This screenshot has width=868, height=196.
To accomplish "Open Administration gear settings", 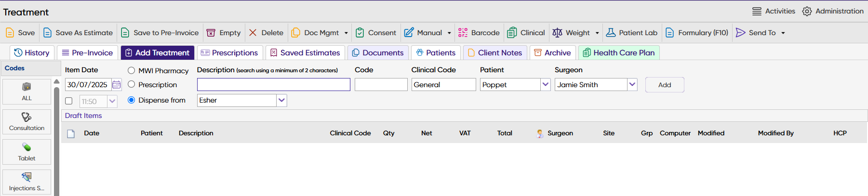I will (807, 11).
